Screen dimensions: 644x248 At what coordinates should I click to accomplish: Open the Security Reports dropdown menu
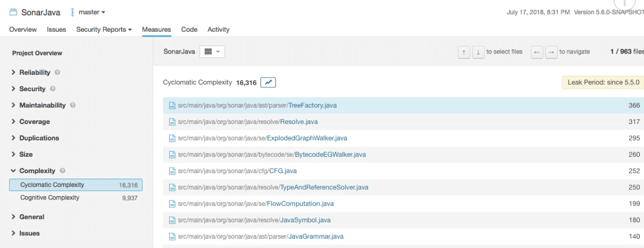(104, 29)
